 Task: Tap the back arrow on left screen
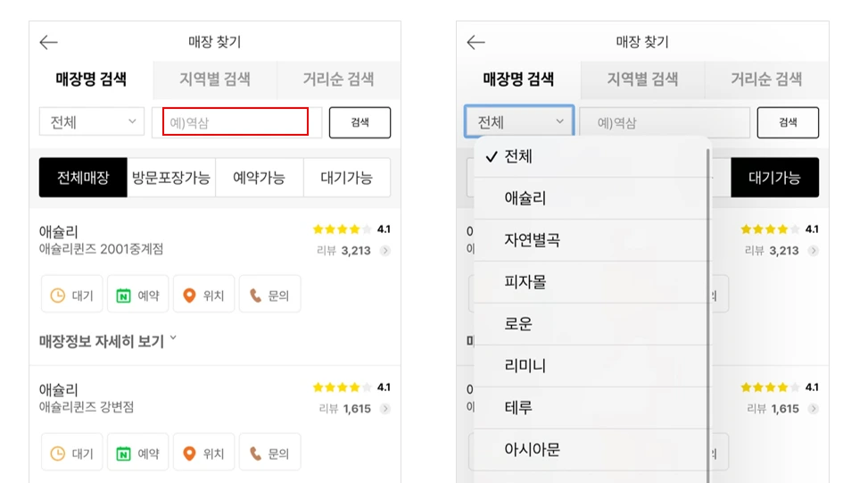click(49, 42)
